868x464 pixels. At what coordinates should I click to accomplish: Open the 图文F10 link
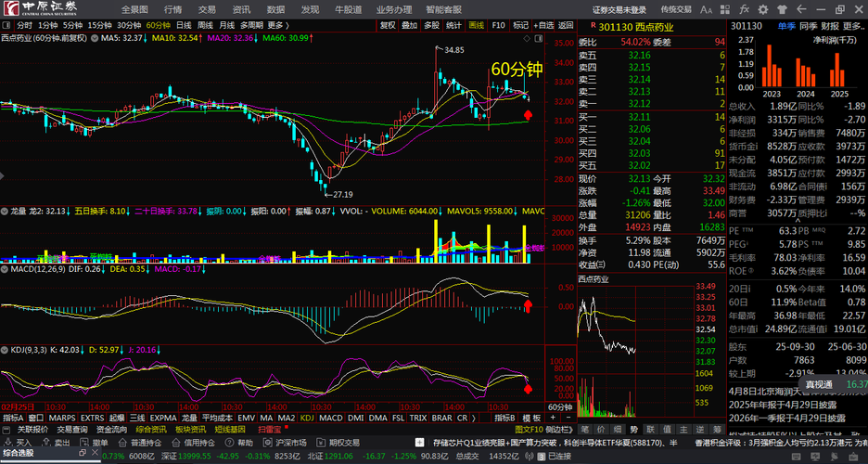pos(530,430)
